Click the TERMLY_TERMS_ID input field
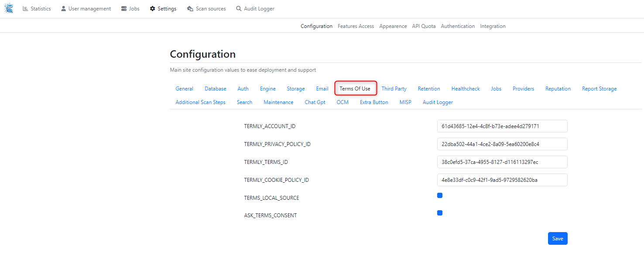644x271 pixels. coord(502,162)
